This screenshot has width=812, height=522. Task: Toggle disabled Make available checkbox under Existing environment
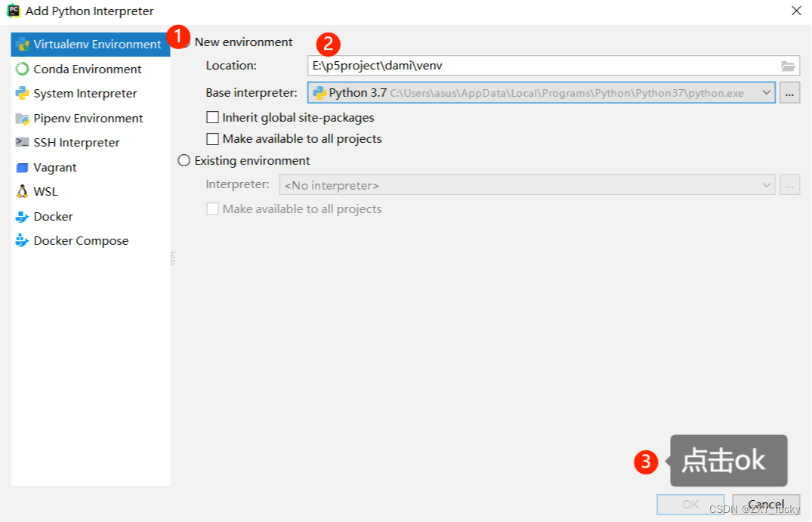tap(212, 208)
